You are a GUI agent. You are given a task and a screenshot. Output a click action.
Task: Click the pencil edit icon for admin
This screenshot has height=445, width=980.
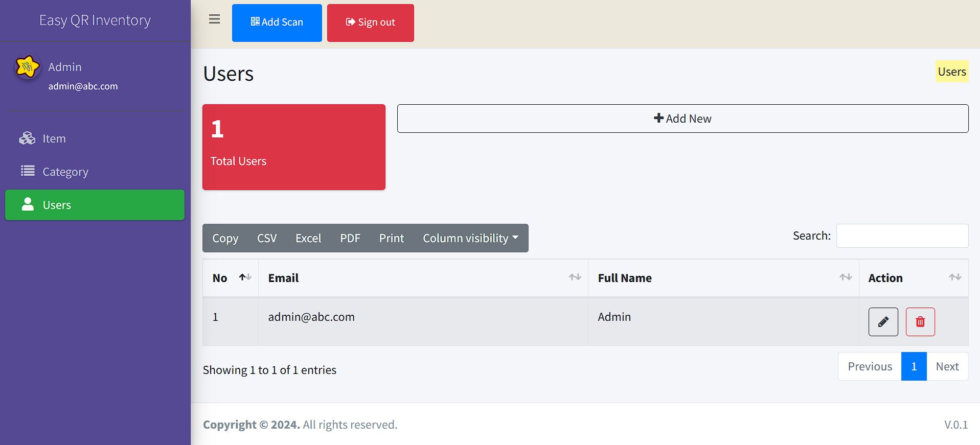(883, 322)
